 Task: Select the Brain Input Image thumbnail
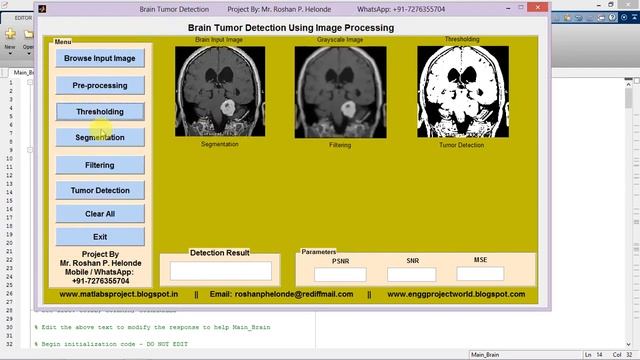[220, 91]
